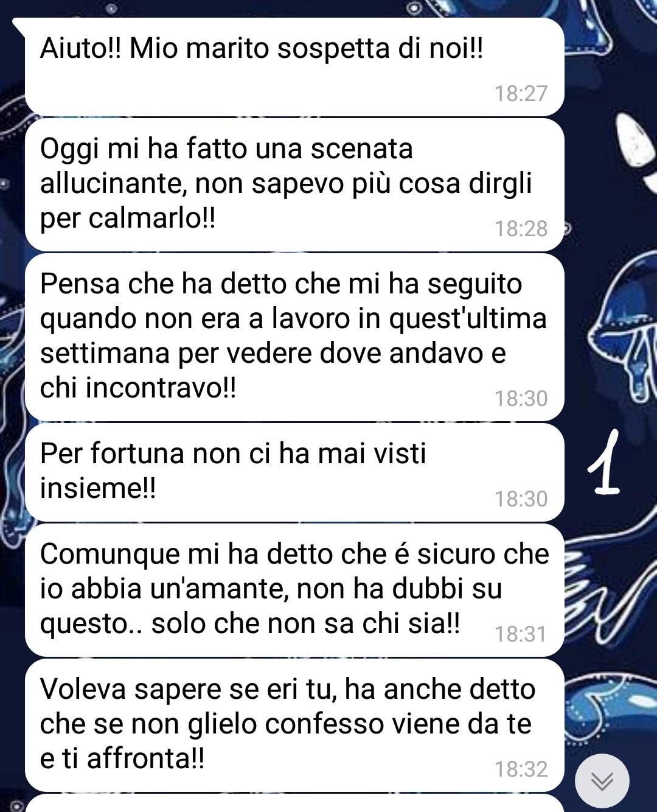Click the word "Aiuto!!" in the first message
This screenshot has height=812, width=657.
pos(81,49)
